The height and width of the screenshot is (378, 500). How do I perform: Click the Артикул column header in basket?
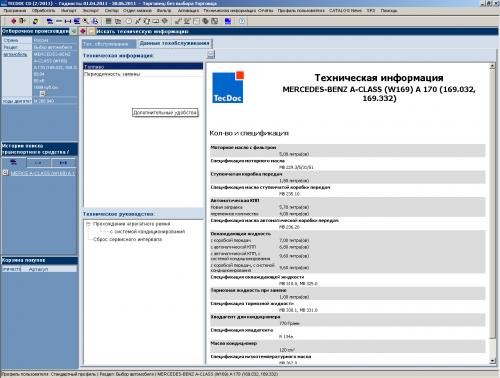pos(38,269)
